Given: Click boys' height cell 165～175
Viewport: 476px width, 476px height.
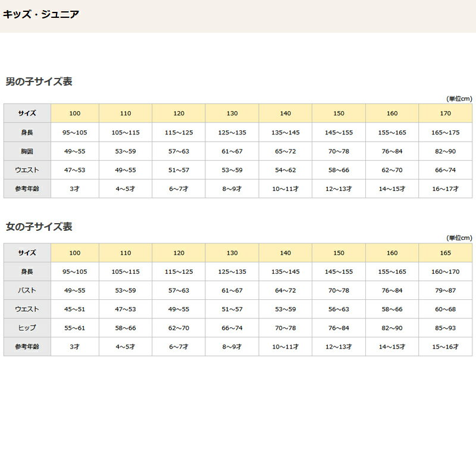Looking at the screenshot, I should 445,132.
